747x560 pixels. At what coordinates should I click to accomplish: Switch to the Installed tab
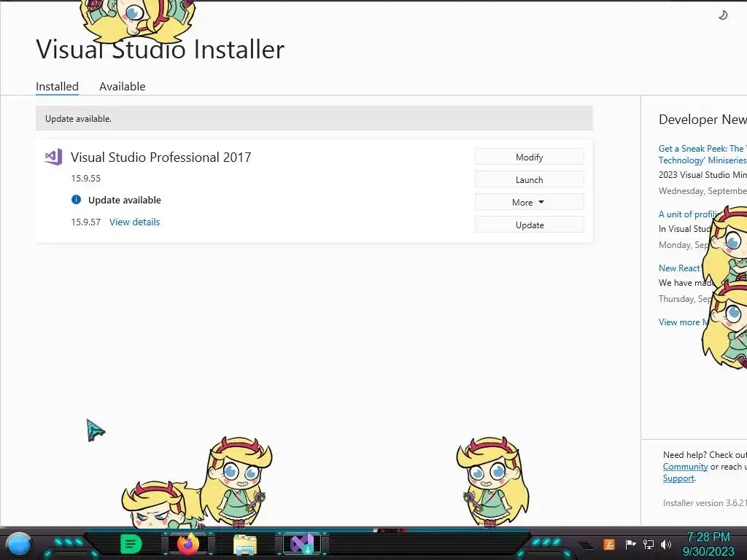pos(57,87)
